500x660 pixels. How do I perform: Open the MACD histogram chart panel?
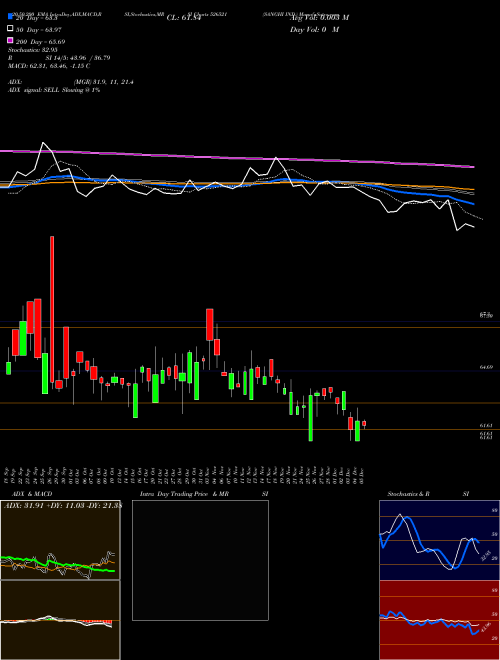pos(60,620)
